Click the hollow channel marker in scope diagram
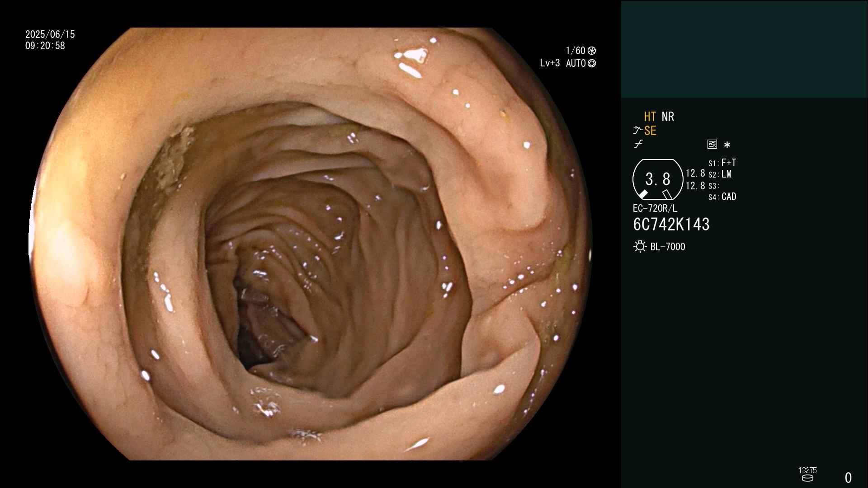The height and width of the screenshot is (488, 868). pyautogui.click(x=667, y=194)
